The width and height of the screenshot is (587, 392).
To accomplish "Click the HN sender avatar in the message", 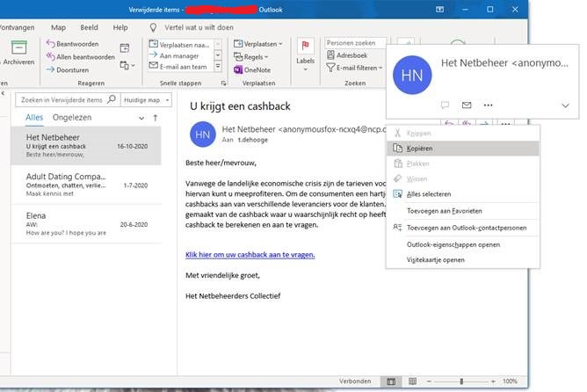I will click(x=202, y=134).
